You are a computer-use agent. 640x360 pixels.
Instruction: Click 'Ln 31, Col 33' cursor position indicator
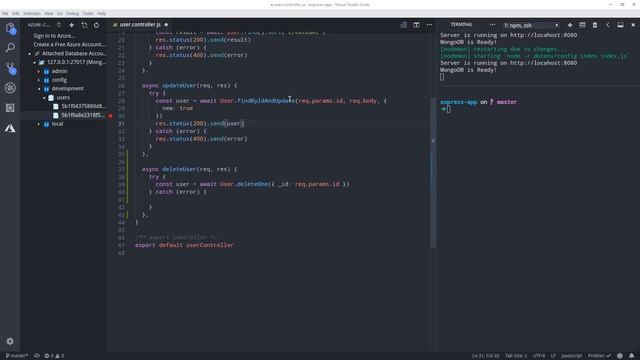coord(485,356)
